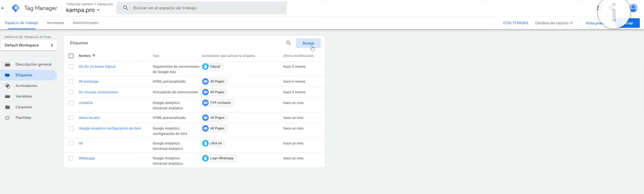This screenshot has height=194, width=644.
Task: Click the All Pages chip in datos locales row
Action: [x=214, y=118]
